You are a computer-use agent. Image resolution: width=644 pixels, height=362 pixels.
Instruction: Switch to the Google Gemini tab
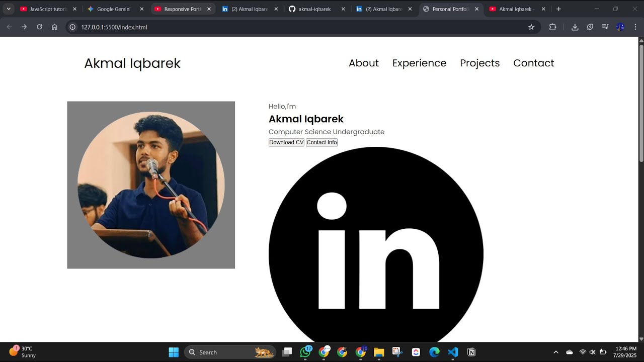(x=116, y=9)
